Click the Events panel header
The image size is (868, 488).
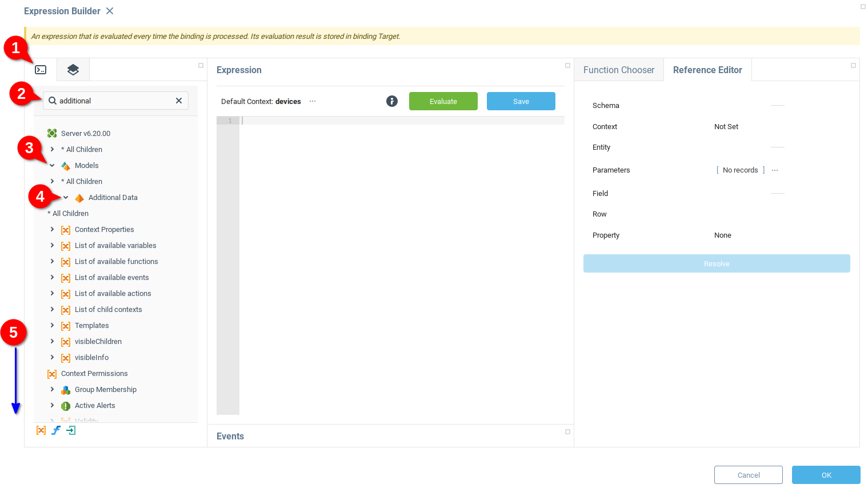230,436
